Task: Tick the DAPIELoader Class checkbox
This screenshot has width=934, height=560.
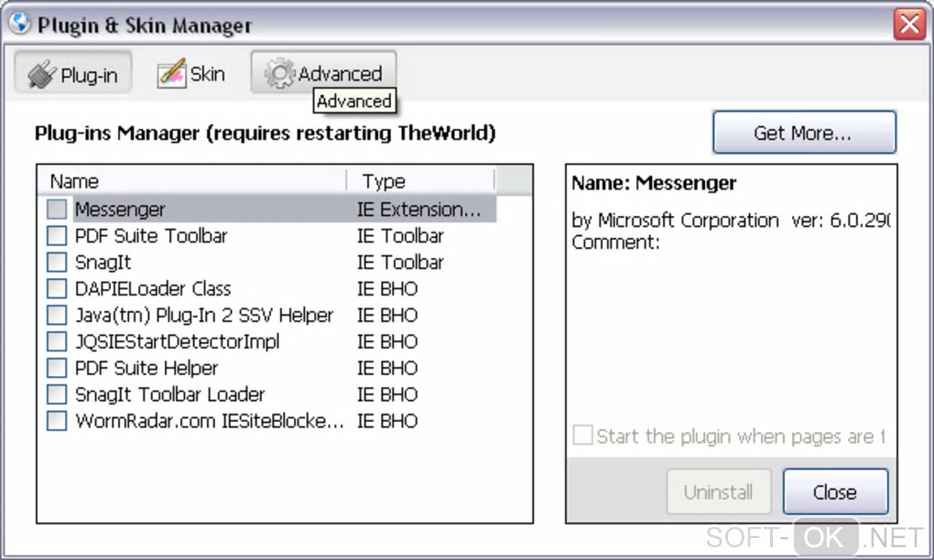Action: pos(57,288)
